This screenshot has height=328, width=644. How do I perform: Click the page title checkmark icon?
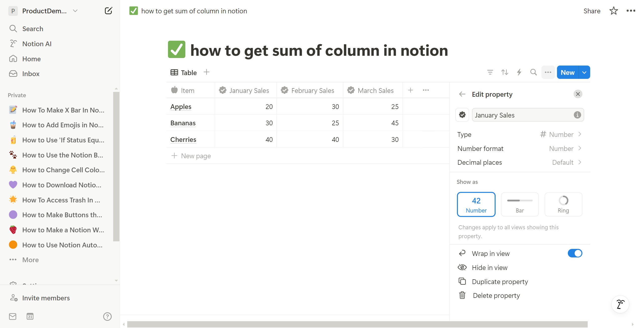[x=177, y=49]
